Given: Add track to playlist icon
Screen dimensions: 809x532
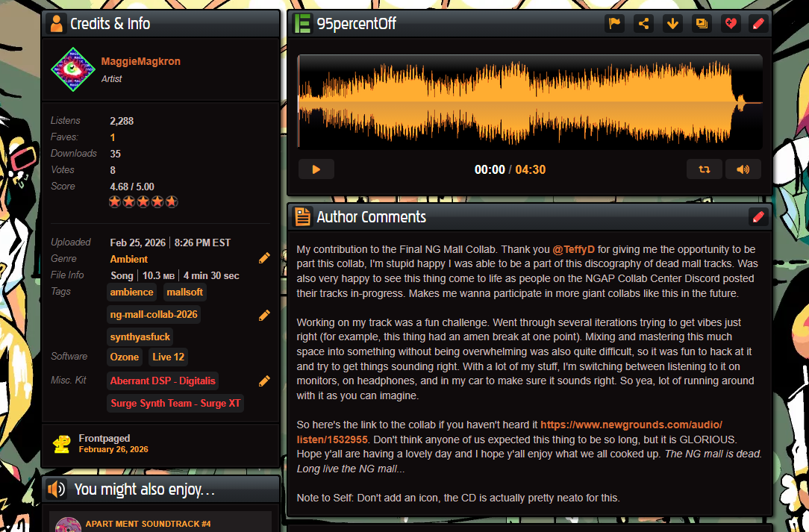Looking at the screenshot, I should coord(702,23).
